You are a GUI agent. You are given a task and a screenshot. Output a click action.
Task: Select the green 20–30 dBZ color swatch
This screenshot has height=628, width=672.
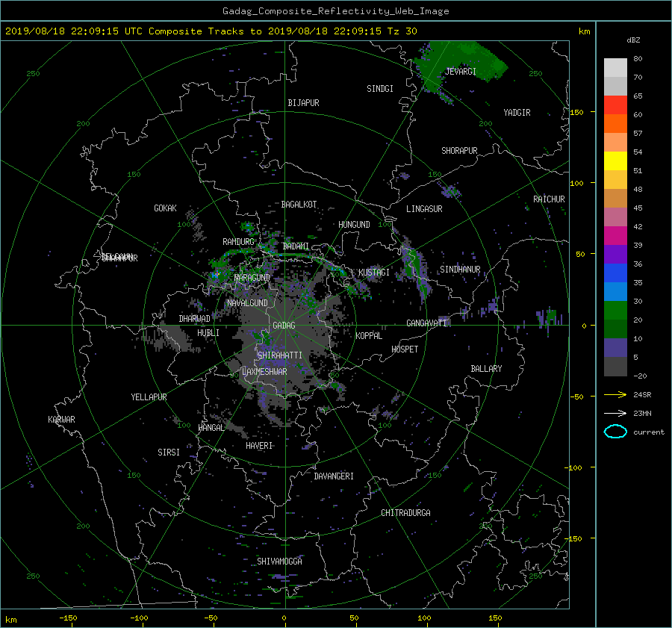pos(615,311)
